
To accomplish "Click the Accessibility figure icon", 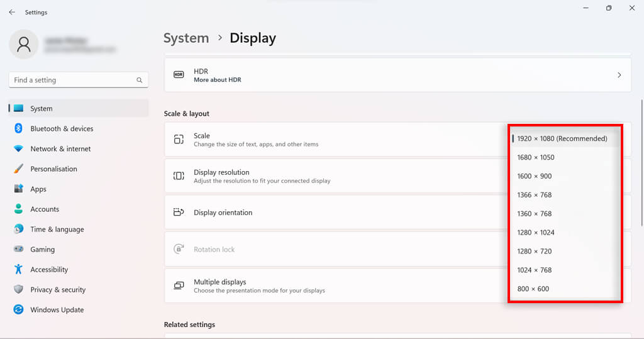I will point(18,270).
